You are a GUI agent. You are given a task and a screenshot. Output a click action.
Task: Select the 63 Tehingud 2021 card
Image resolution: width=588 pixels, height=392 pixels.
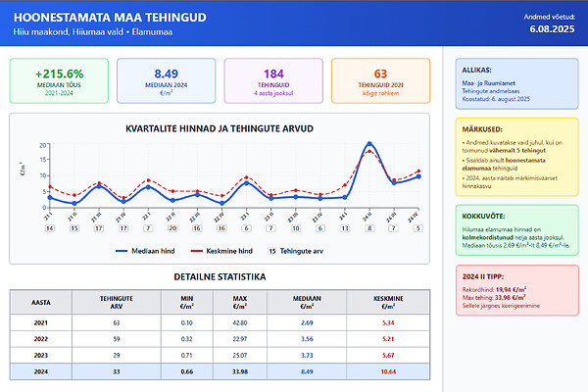(x=380, y=81)
